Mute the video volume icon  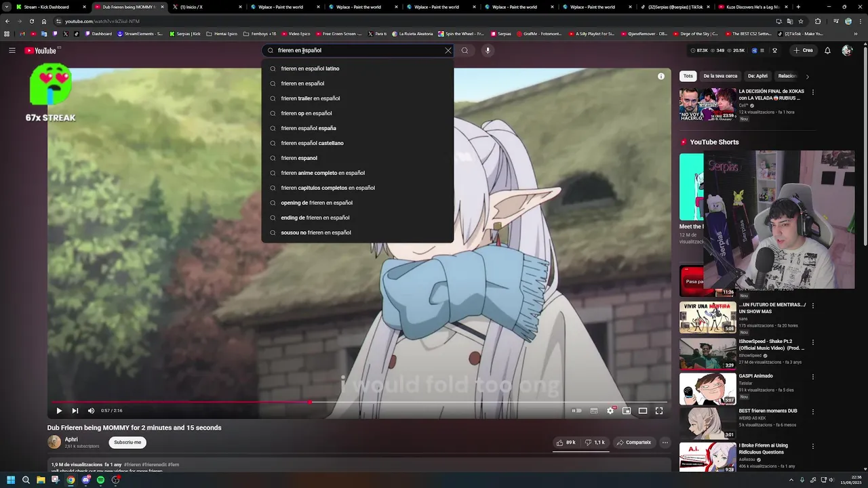(x=92, y=411)
